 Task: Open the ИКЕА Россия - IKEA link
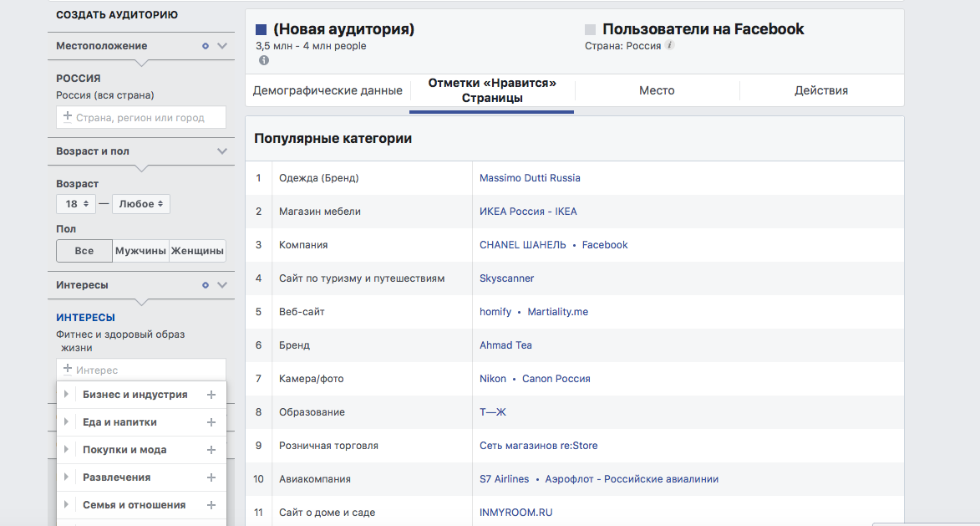coord(528,212)
